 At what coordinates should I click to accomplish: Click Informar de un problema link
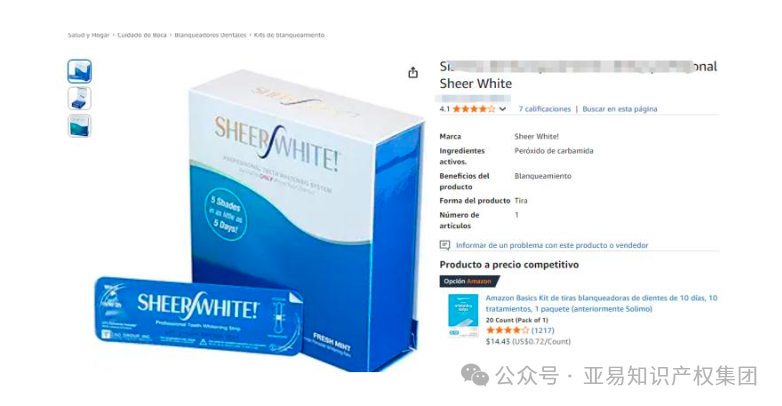click(552, 245)
